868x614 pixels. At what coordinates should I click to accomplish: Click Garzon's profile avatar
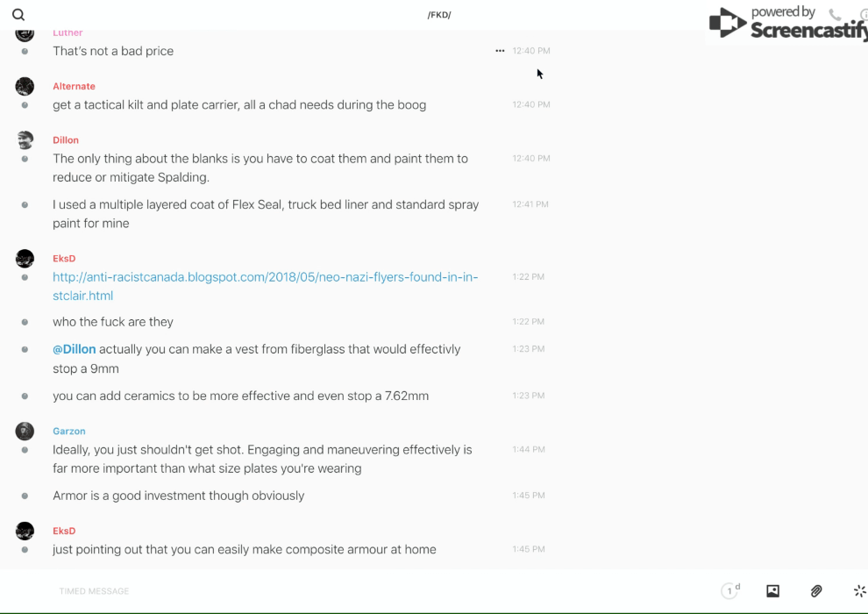coord(25,431)
